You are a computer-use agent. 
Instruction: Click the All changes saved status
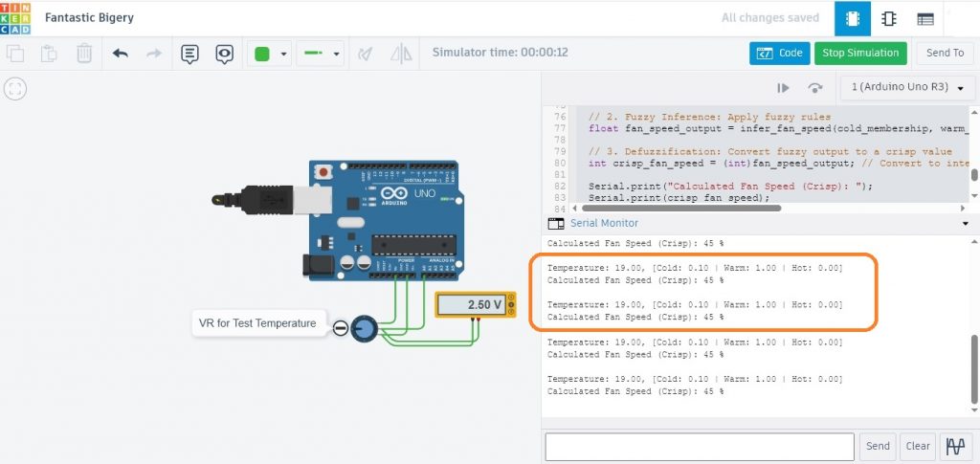pyautogui.click(x=770, y=18)
